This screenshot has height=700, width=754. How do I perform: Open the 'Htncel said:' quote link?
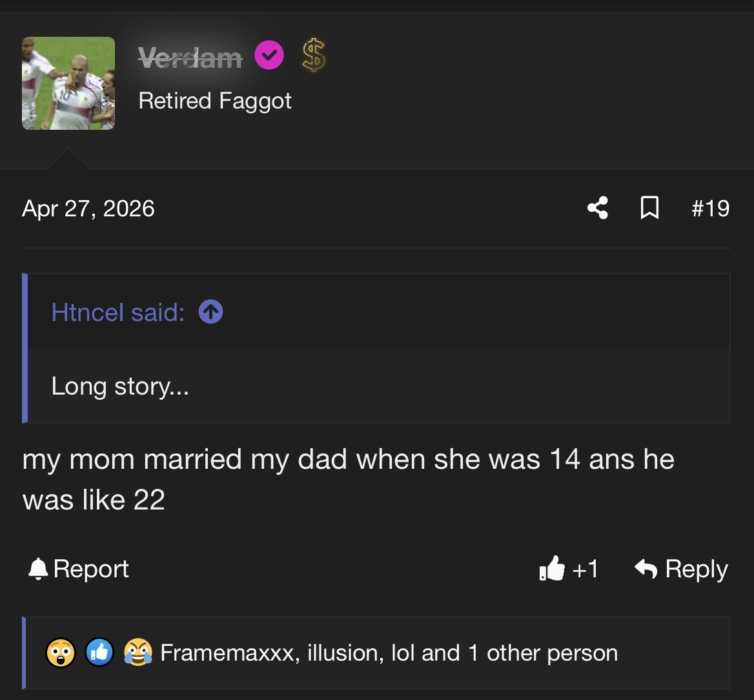click(117, 312)
